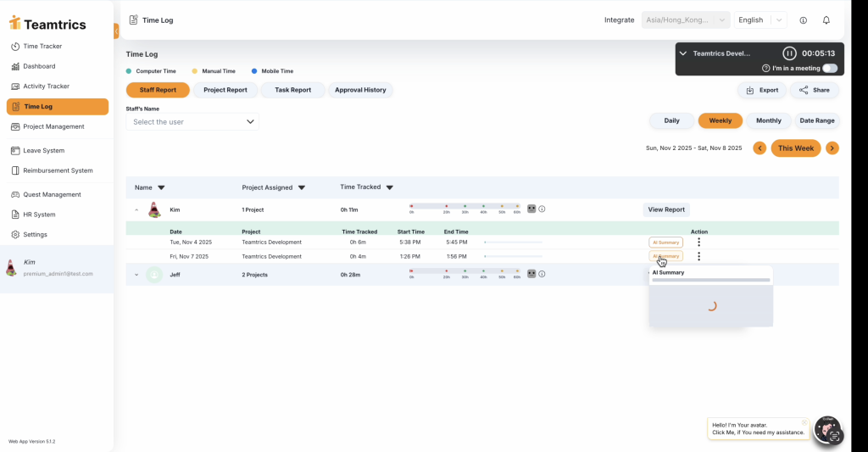Screen dimensions: 868x452
Task: Click the Time Log header page icon
Action: point(133,20)
